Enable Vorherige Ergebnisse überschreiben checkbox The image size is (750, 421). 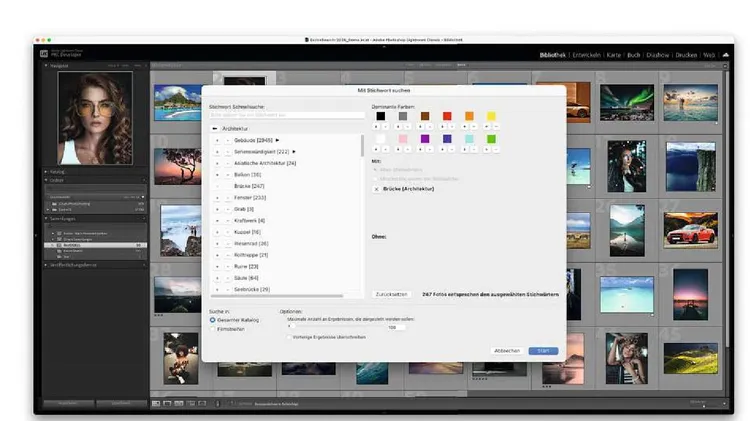coord(289,336)
